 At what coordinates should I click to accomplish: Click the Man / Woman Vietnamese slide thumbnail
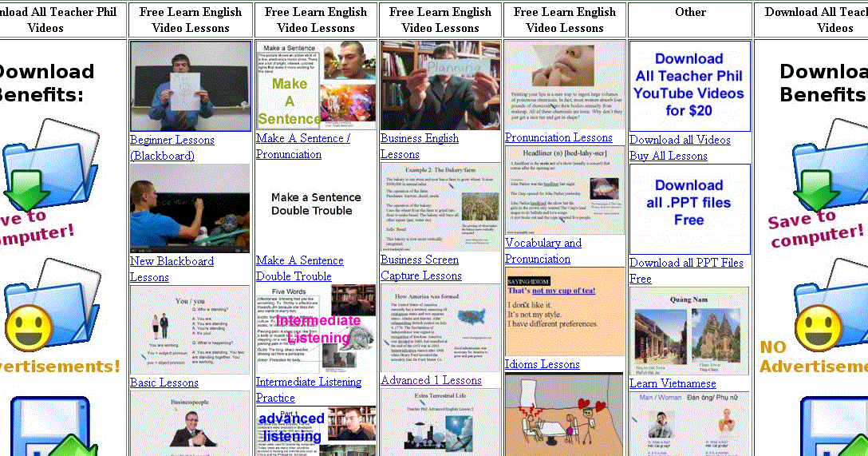point(688,423)
